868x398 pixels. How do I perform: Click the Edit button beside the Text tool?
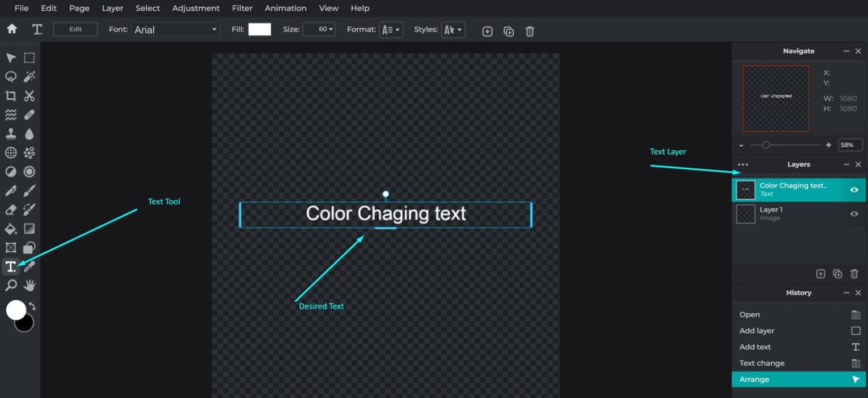pos(75,29)
